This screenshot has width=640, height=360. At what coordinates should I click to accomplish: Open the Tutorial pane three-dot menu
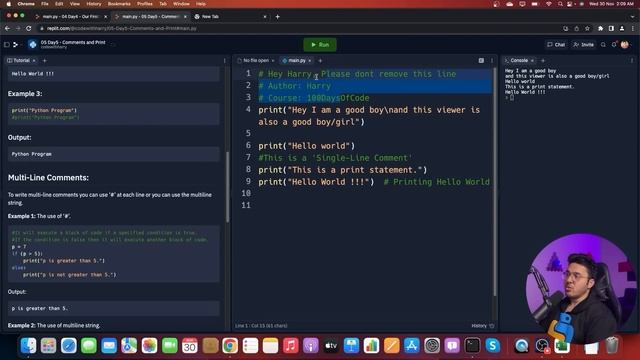pos(224,60)
